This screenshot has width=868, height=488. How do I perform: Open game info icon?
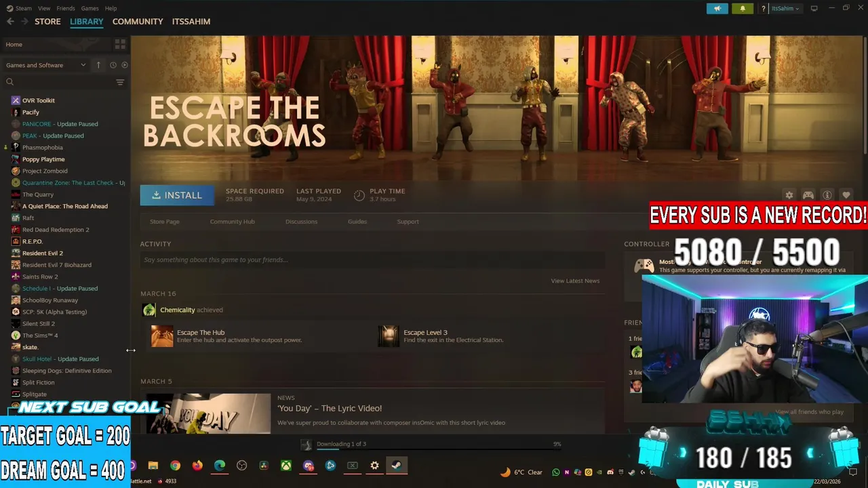click(x=827, y=195)
